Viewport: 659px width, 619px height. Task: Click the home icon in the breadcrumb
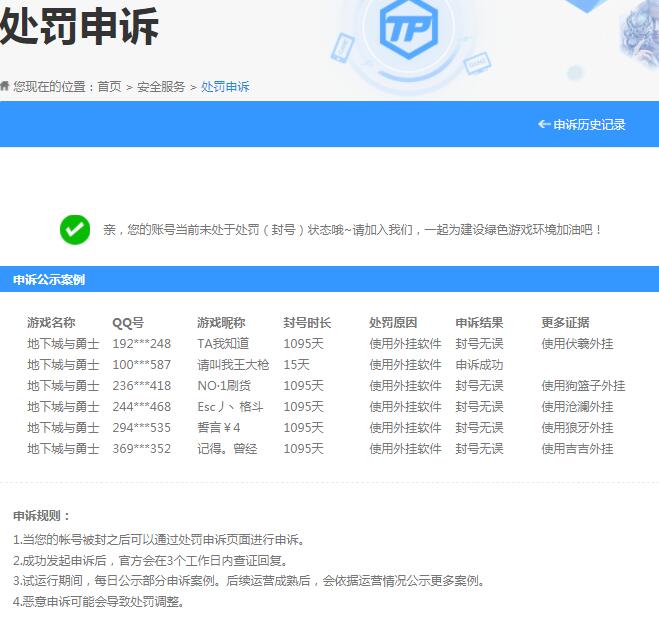[5, 87]
